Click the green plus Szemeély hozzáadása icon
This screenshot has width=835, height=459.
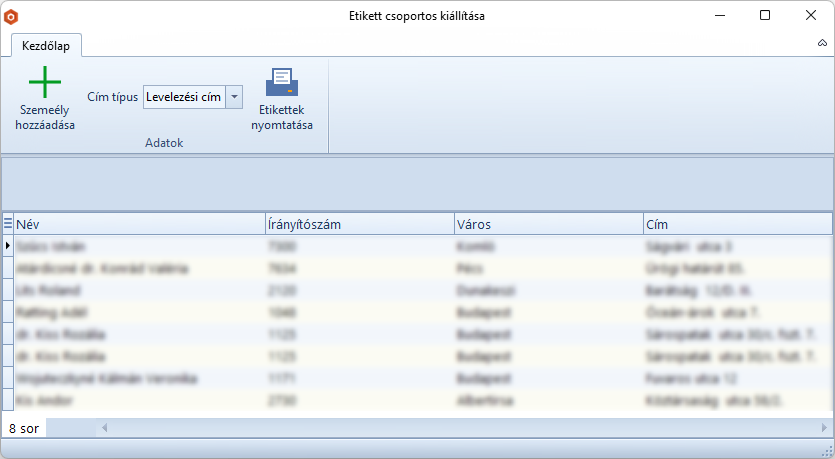click(x=45, y=81)
